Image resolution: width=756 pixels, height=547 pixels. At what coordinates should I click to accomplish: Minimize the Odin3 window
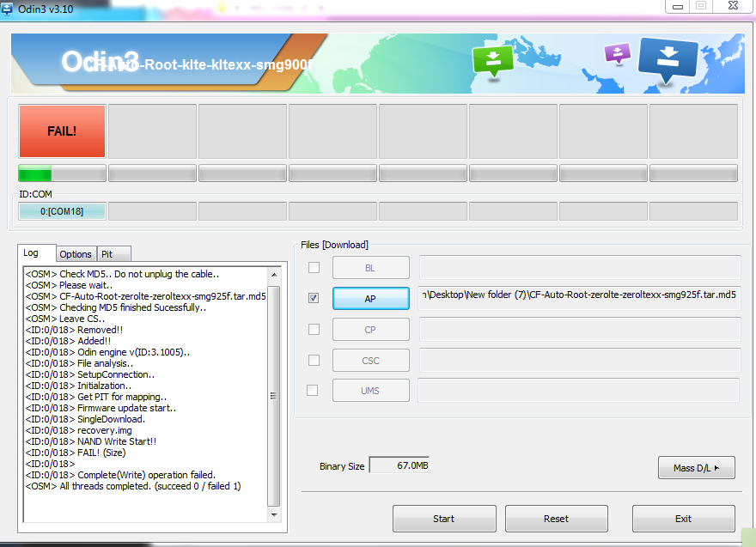[x=678, y=6]
